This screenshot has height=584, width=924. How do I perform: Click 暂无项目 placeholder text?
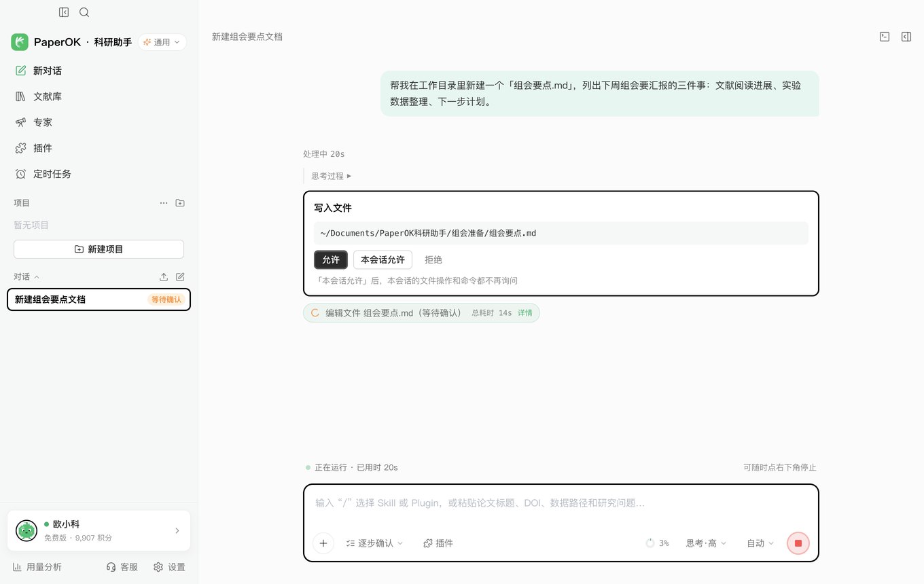tap(31, 225)
